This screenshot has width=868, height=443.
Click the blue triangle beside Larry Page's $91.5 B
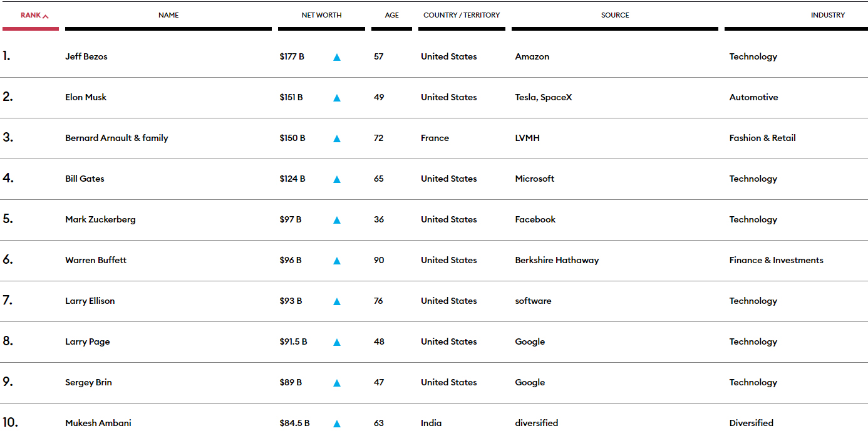click(x=337, y=342)
